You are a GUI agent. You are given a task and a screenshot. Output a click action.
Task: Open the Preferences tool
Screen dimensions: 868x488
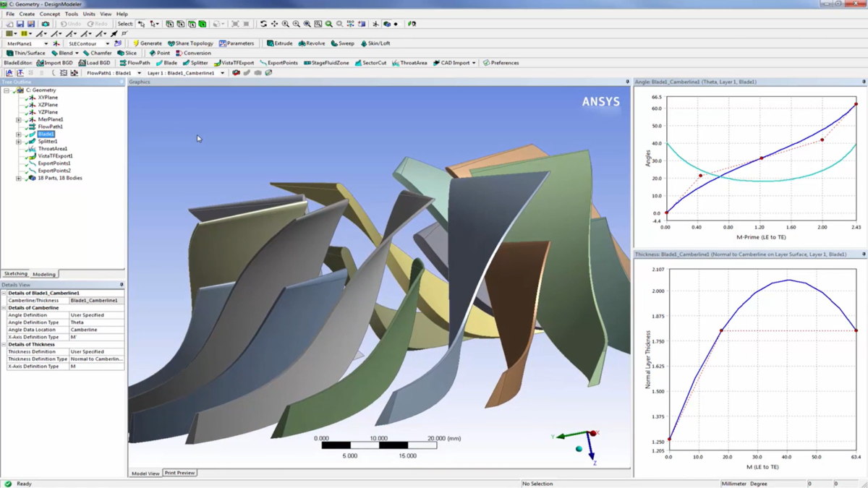[501, 63]
